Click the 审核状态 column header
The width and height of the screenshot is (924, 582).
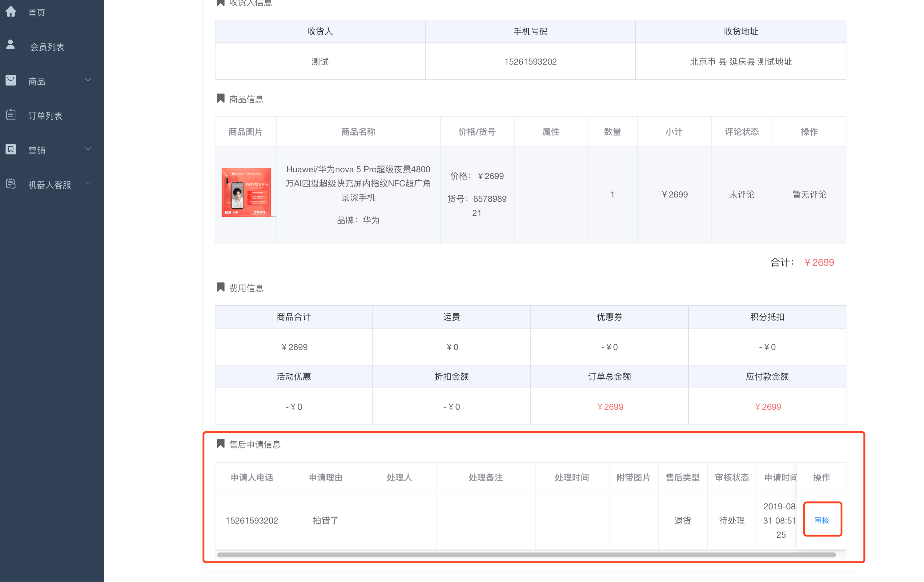point(732,478)
